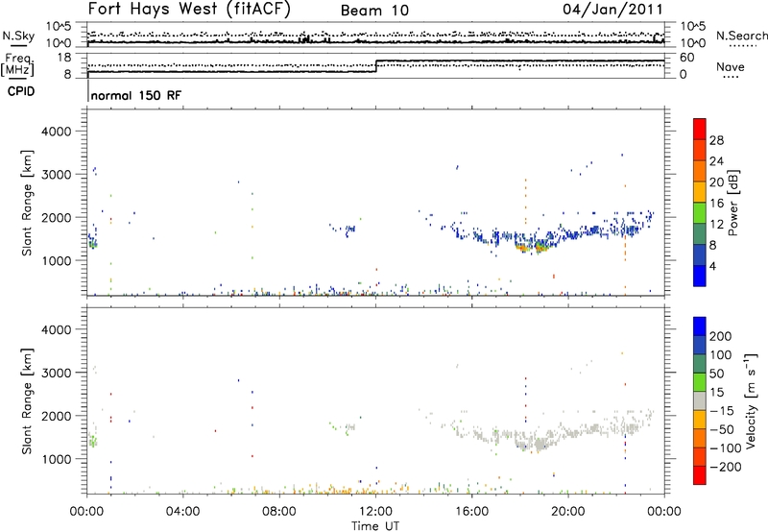
Task: Click 'Slant Range [km]' label of Power panel
Action: (27, 203)
